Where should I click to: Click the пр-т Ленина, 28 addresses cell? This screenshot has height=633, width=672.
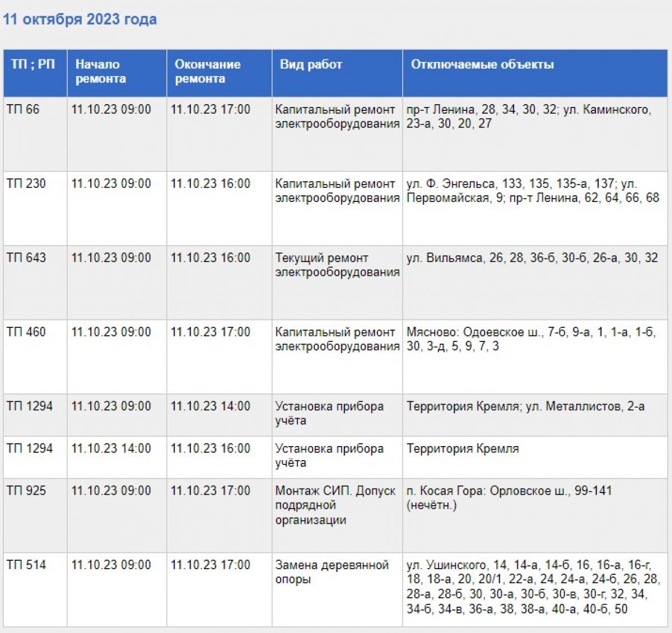[x=535, y=134]
